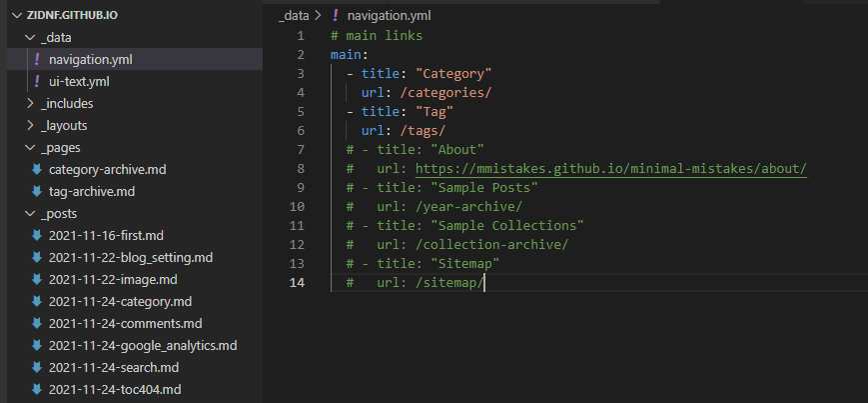Click the YAML icon in the breadcrumb

335,16
